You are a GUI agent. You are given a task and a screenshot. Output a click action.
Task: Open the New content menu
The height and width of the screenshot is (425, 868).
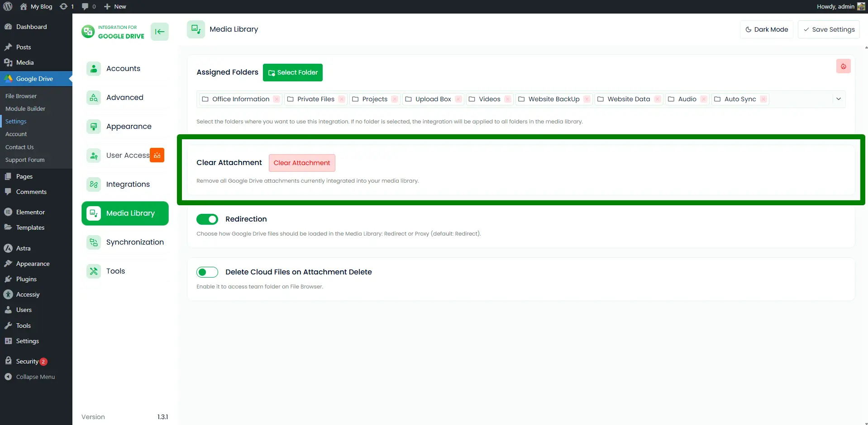click(115, 6)
